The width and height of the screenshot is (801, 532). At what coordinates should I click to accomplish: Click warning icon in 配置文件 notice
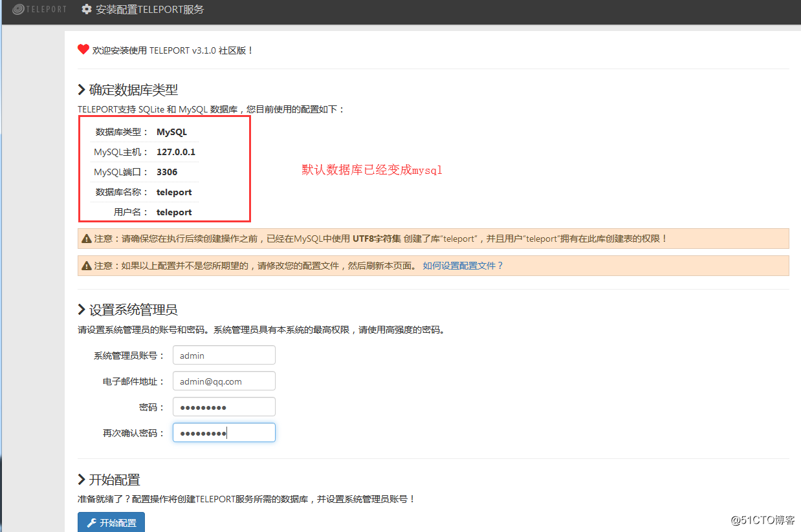(x=87, y=266)
